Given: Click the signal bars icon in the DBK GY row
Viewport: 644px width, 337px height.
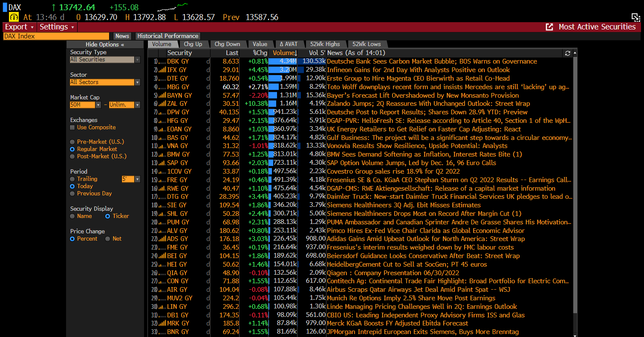Looking at the screenshot, I should 162,61.
